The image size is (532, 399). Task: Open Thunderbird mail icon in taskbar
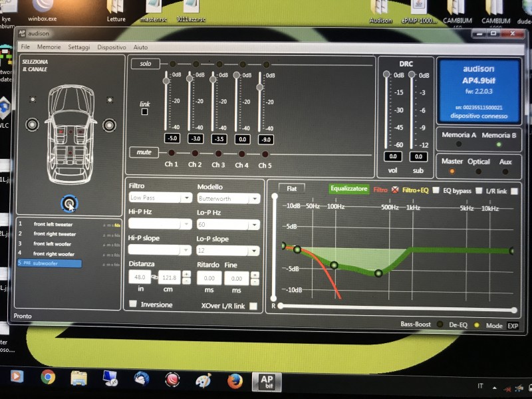(x=142, y=378)
